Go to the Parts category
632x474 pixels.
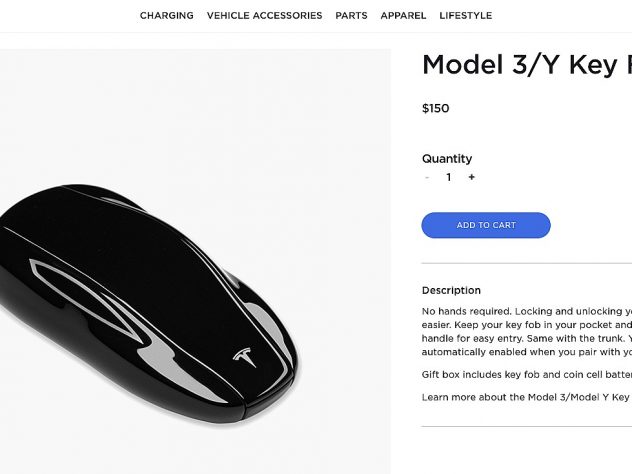point(351,16)
